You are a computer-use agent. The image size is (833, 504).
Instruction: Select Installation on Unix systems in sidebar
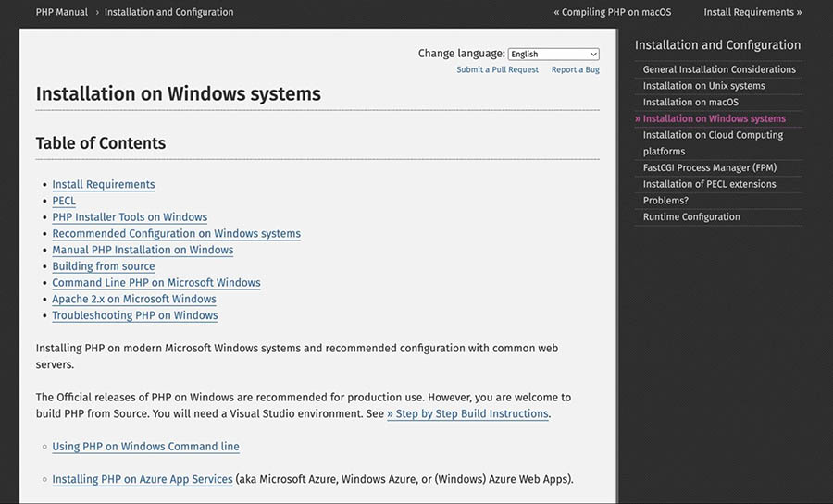coord(703,86)
